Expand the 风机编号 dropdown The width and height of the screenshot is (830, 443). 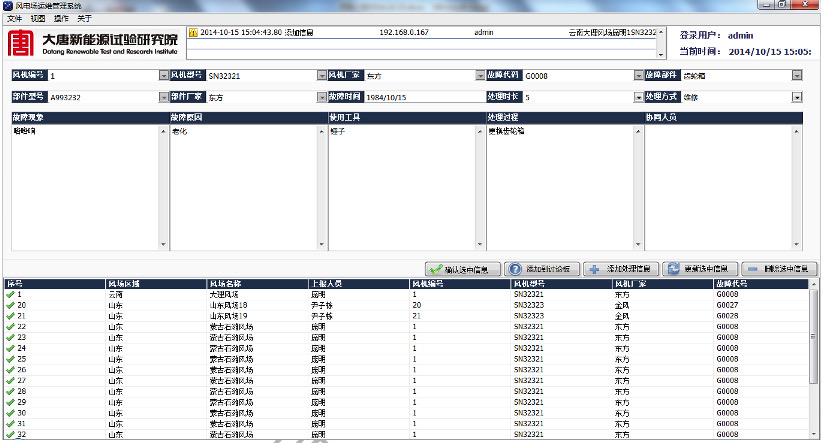164,75
